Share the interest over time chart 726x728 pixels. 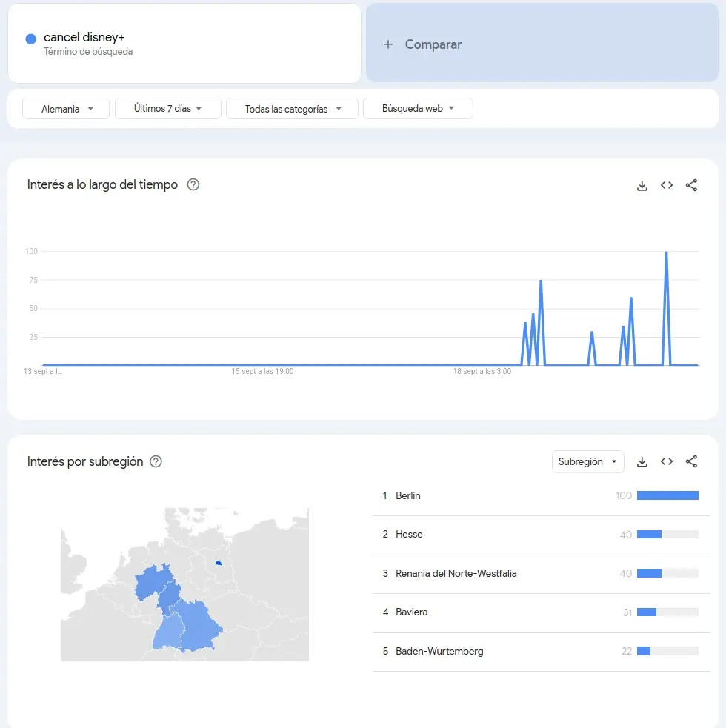point(691,185)
